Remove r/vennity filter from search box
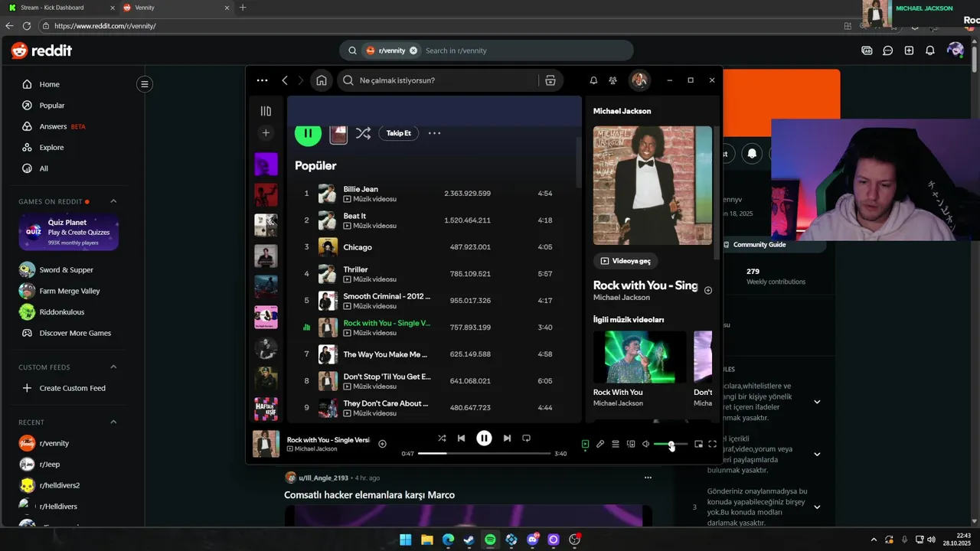The height and width of the screenshot is (551, 980). [413, 51]
